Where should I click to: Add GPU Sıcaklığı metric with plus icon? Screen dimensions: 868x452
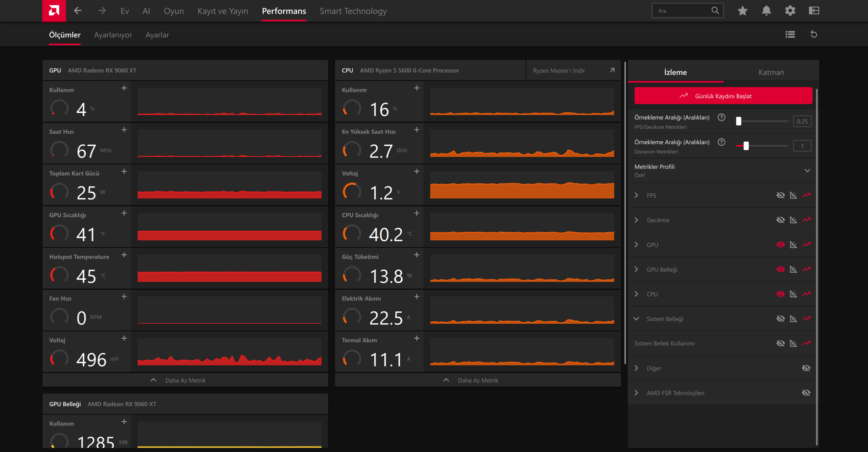[124, 213]
